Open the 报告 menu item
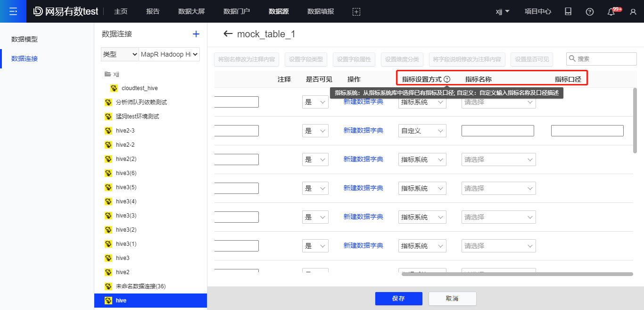644x310 pixels. (153, 11)
